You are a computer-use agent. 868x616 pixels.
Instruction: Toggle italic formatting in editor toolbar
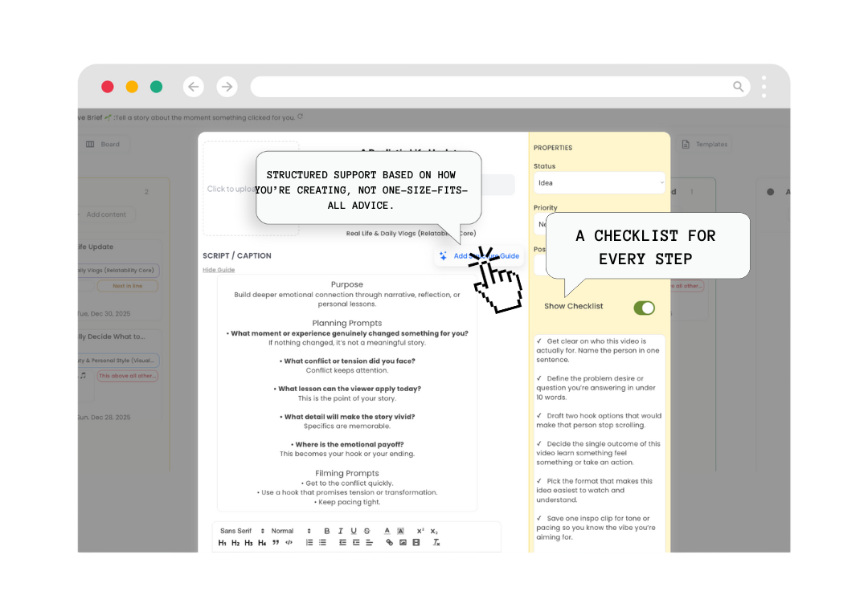point(341,531)
